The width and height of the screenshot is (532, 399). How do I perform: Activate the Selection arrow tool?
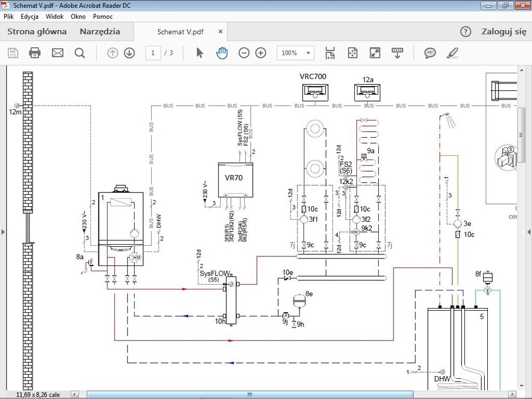pos(200,53)
